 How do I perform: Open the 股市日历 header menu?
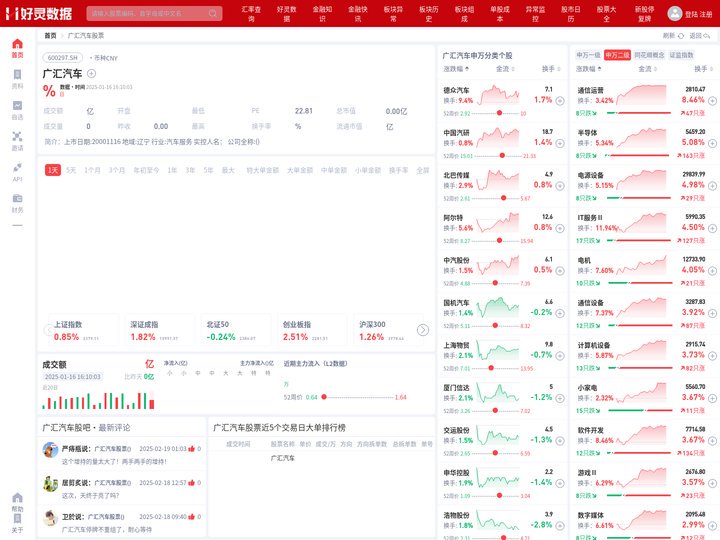point(571,14)
